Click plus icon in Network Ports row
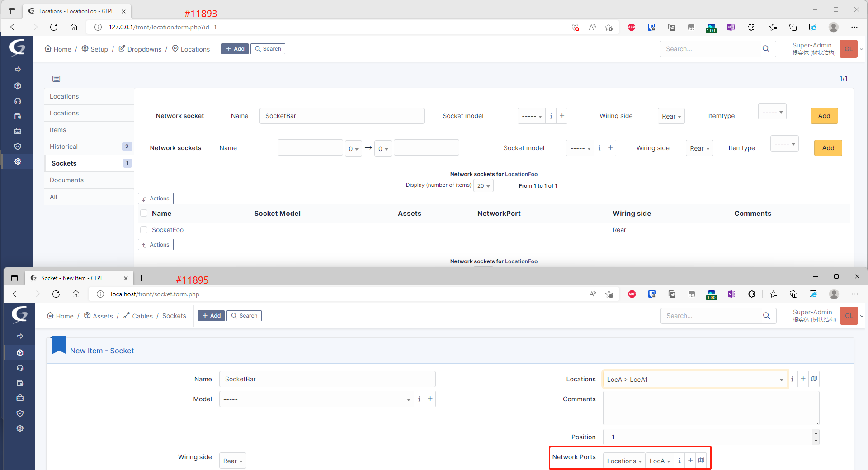The height and width of the screenshot is (470, 868). click(x=690, y=461)
